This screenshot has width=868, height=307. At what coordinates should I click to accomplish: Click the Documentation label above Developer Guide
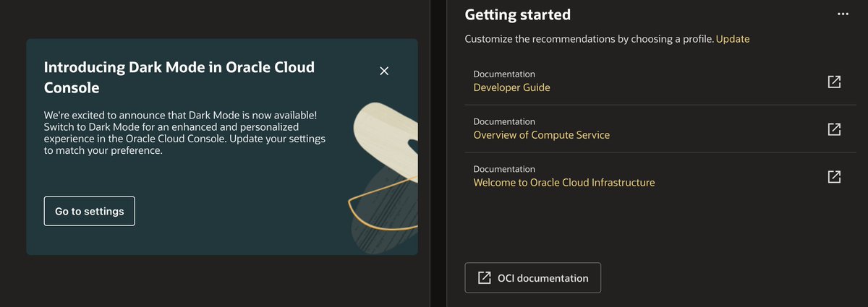point(504,74)
